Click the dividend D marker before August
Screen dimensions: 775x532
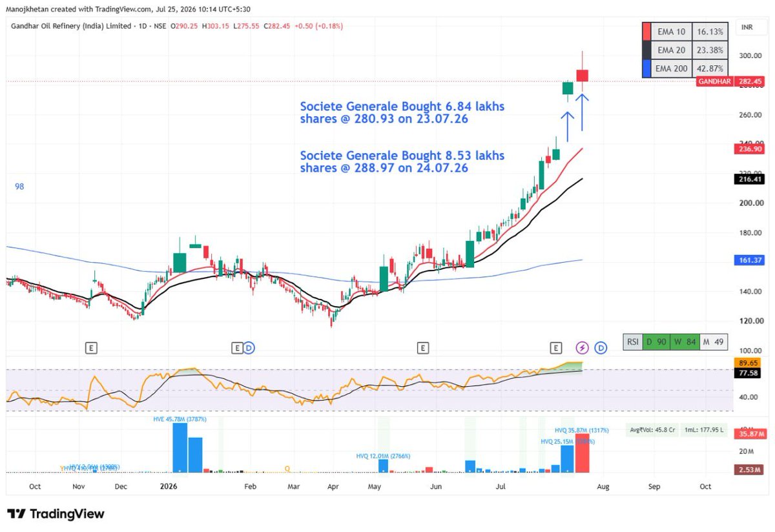tap(601, 348)
